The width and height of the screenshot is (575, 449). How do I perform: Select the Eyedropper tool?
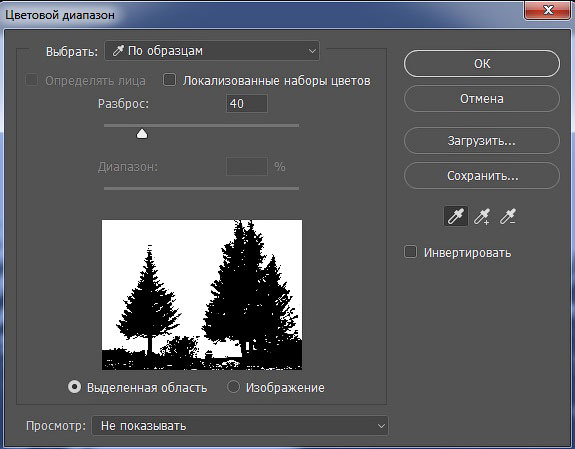click(456, 216)
